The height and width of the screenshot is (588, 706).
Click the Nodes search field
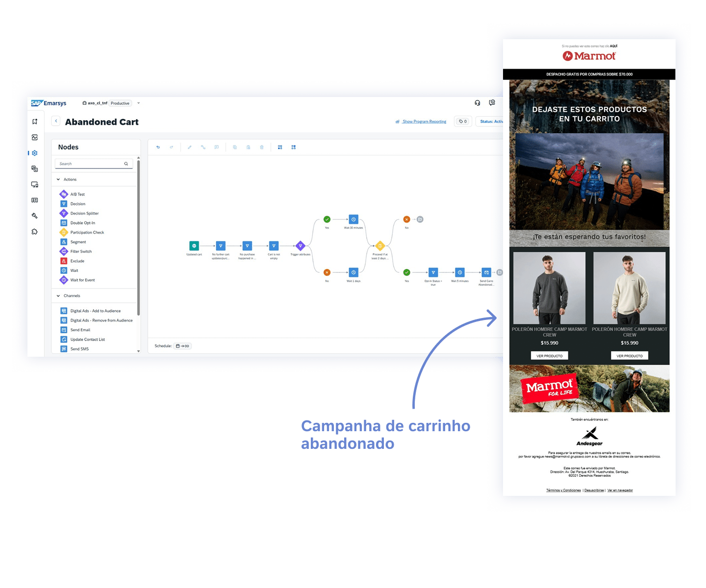(91, 164)
